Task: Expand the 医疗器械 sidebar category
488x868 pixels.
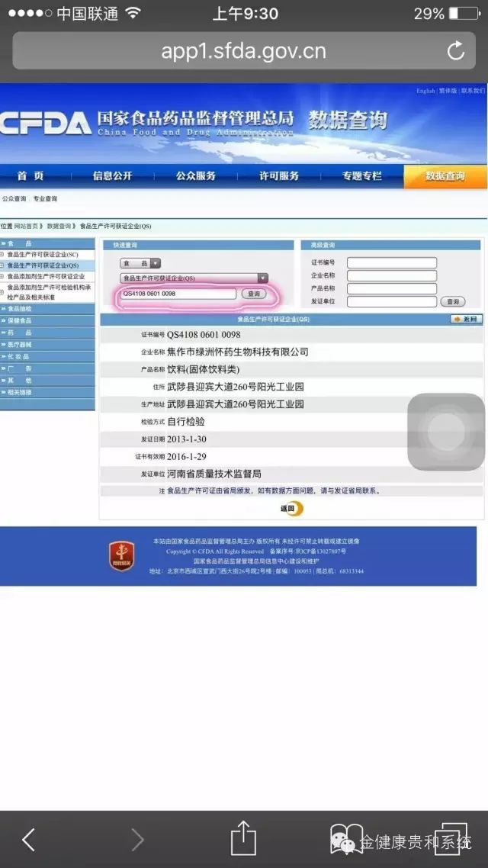Action: click(x=47, y=344)
